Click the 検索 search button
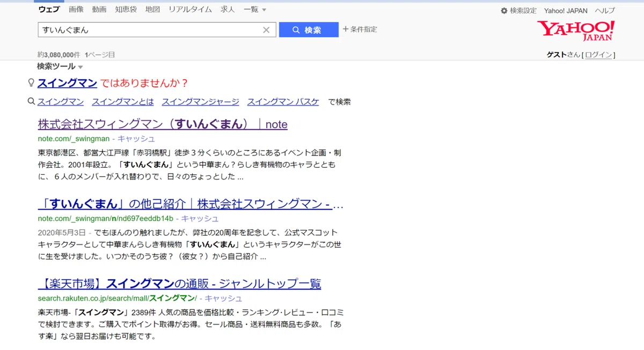 click(309, 30)
